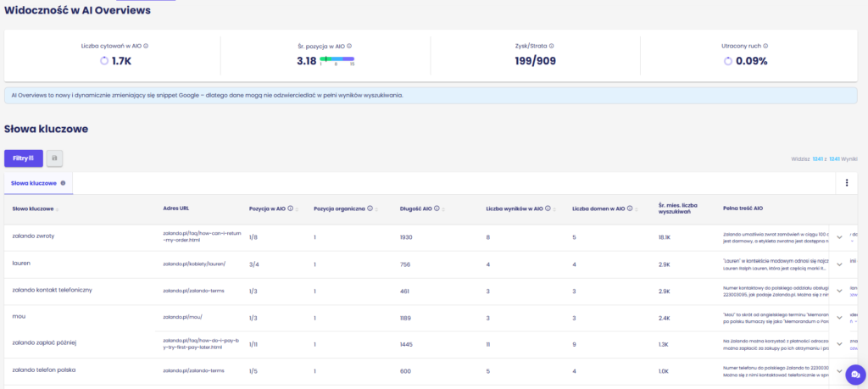Select keyword 'zalando telefon polska'
The image size is (868, 389).
[x=44, y=370]
